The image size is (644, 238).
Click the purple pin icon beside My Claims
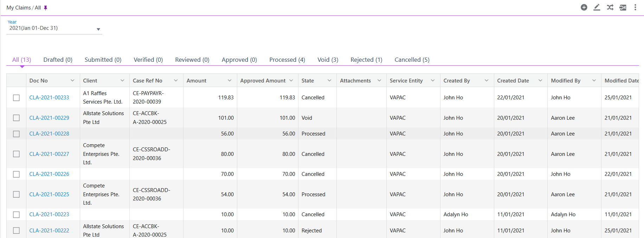pos(45,8)
